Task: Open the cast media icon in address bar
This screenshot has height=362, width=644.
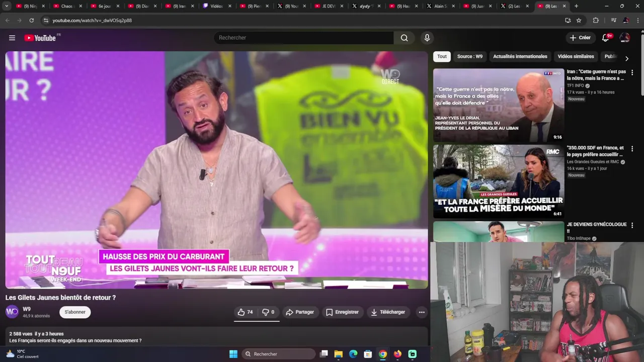Action: point(568,20)
